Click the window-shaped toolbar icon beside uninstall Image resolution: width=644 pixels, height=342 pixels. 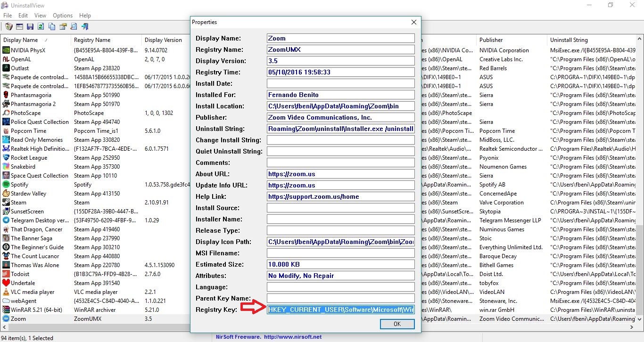(x=20, y=27)
